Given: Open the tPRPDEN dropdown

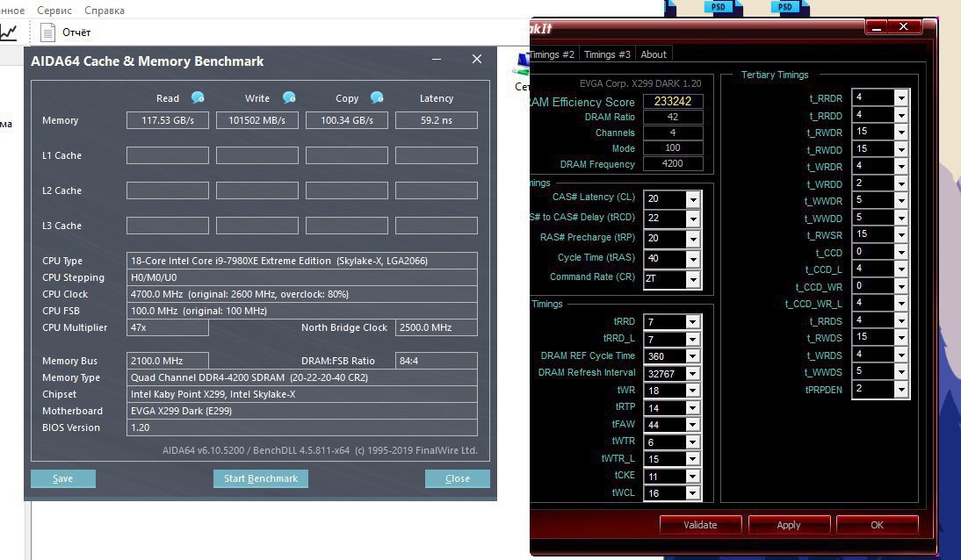Looking at the screenshot, I should point(901,389).
